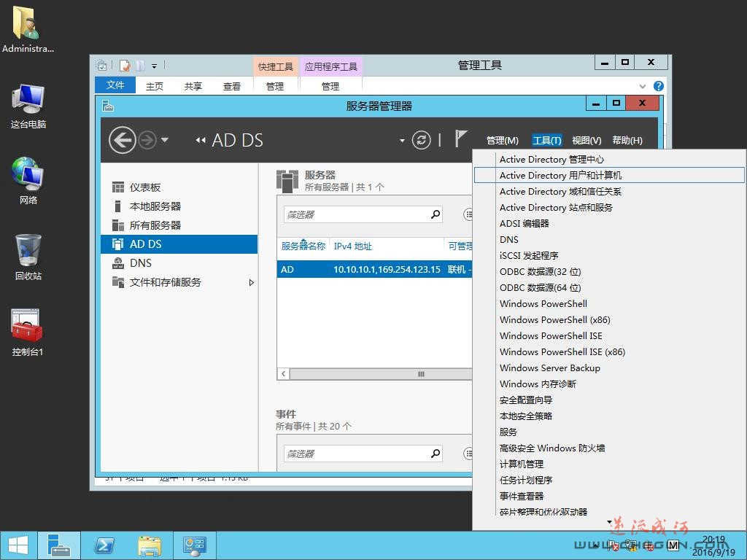Switch to the 主页 ribbon tab
The width and height of the screenshot is (747, 560).
pos(155,86)
